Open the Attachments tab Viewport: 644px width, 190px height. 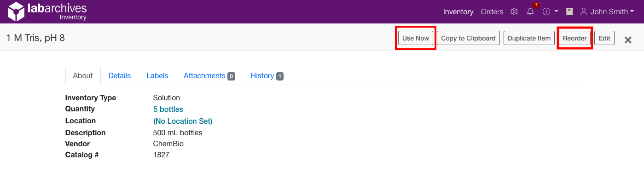tap(209, 76)
